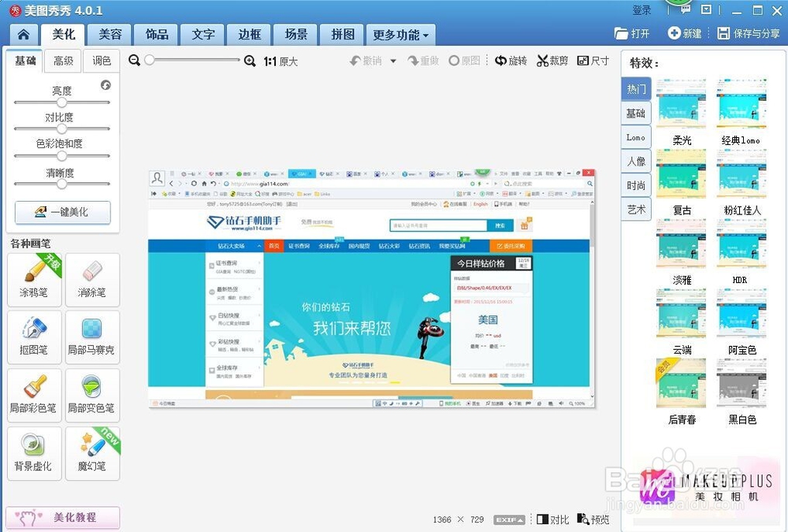The width and height of the screenshot is (788, 532).
Task: Open the 美化教程 tutorial button
Action: [x=63, y=517]
